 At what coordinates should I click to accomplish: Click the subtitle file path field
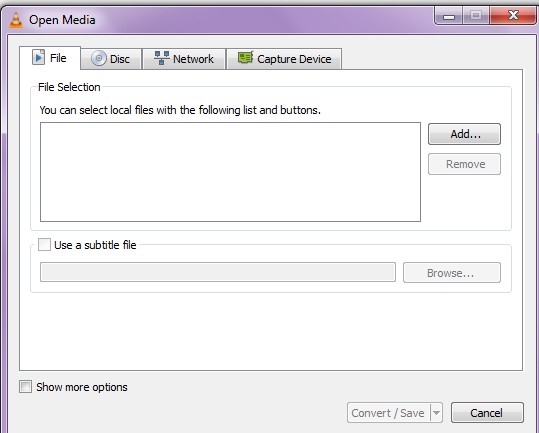pos(218,272)
